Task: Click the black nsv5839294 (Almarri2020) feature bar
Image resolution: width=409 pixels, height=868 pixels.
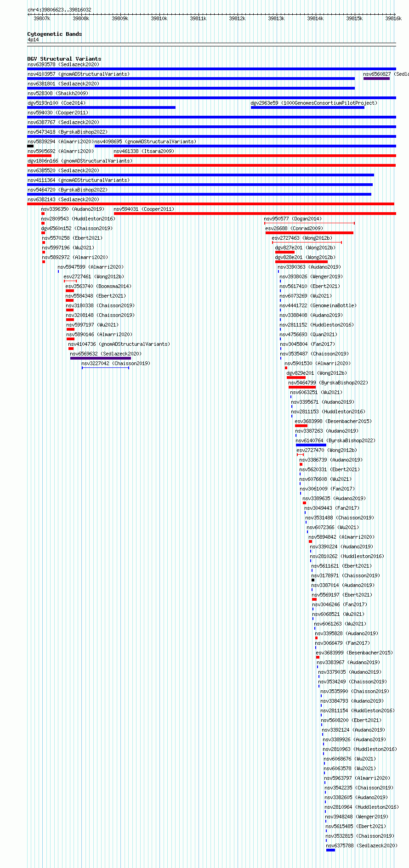Action: [30, 146]
